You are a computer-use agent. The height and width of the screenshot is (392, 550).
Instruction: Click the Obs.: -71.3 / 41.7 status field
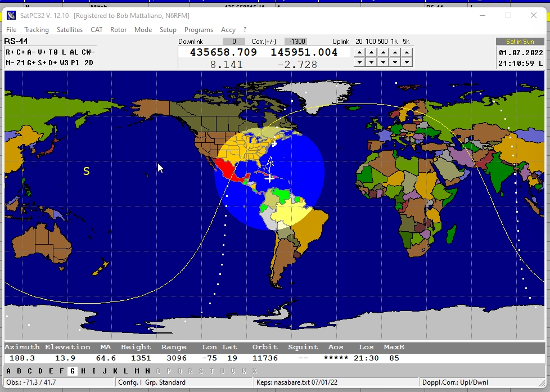point(59,382)
